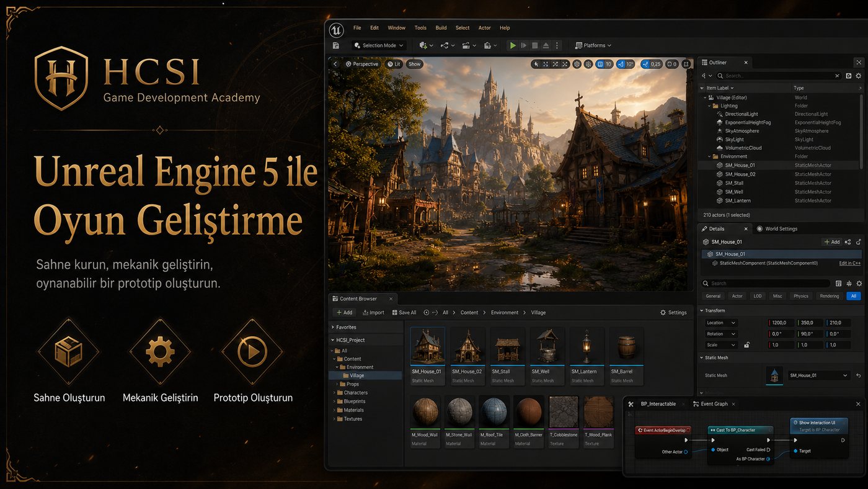Click the Outliner settings gear icon
This screenshot has height=489, width=868.
pos(859,76)
